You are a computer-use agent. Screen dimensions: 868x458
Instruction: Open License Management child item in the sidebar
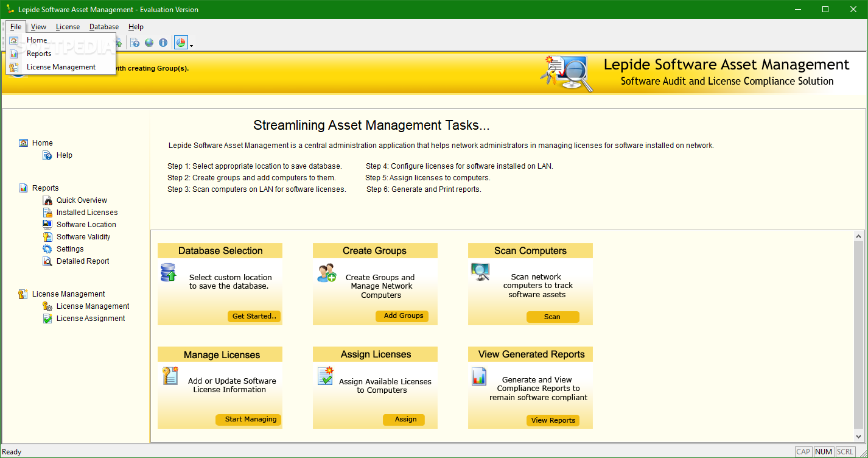pos(93,306)
